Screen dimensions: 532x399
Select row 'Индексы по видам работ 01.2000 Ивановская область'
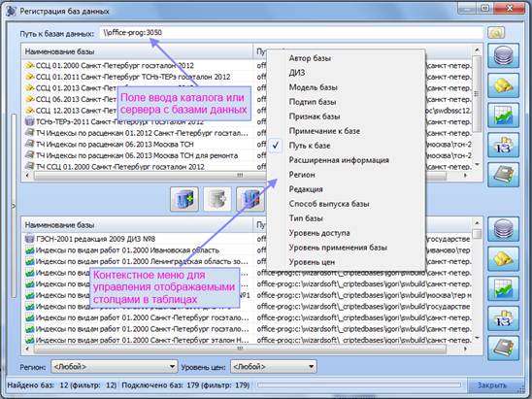pyautogui.click(x=137, y=250)
